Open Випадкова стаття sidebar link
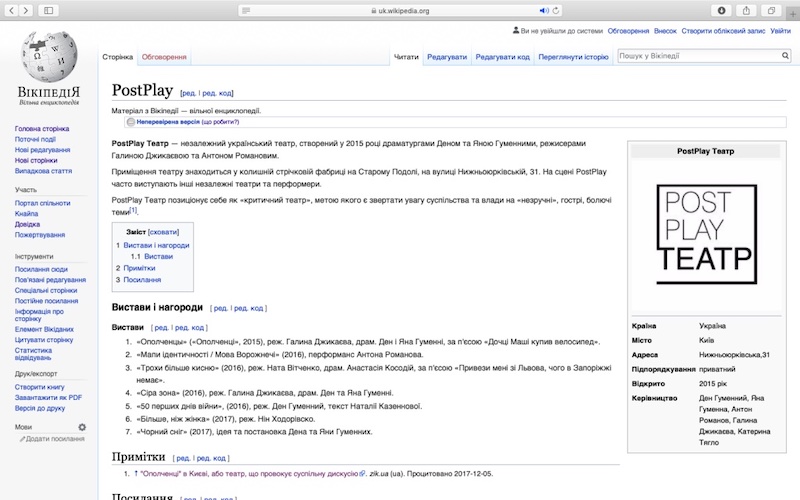 (43, 171)
